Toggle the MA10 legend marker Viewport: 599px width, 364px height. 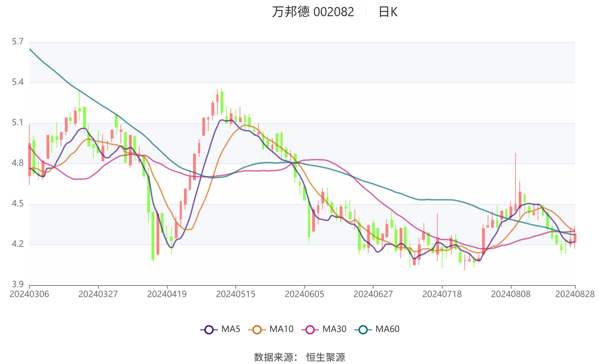click(257, 330)
